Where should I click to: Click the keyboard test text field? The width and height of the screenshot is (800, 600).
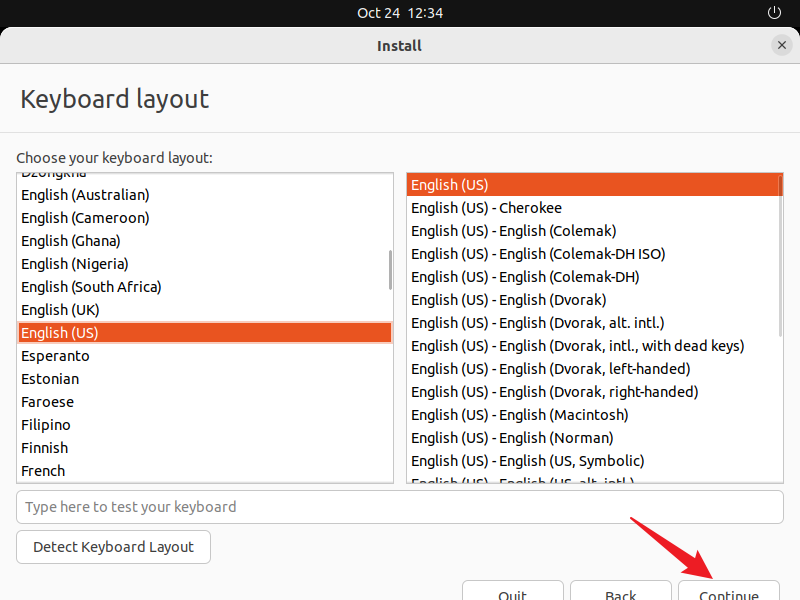pyautogui.click(x=400, y=507)
